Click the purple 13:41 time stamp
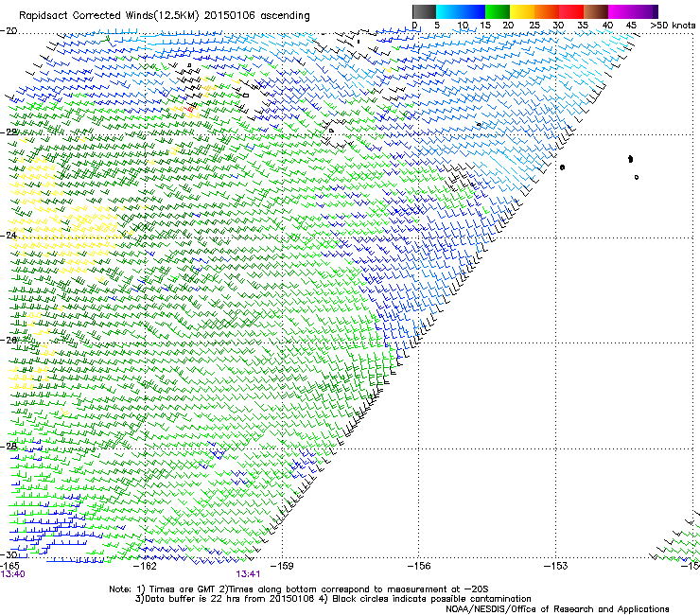 [x=248, y=574]
